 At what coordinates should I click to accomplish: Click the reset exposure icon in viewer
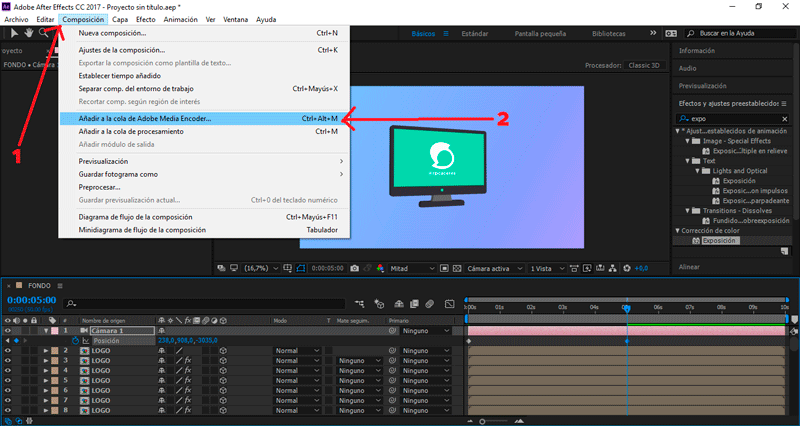626,268
